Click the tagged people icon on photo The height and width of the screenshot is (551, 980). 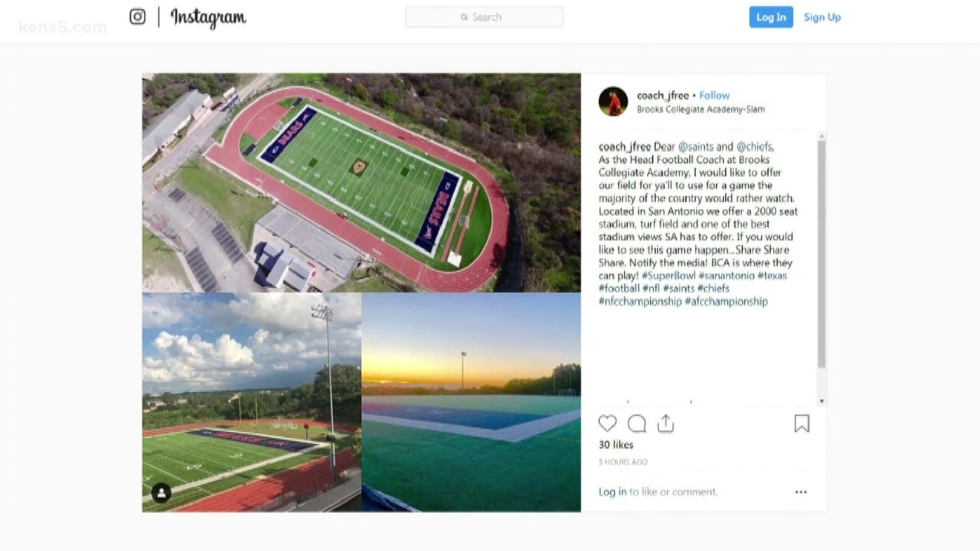[161, 493]
